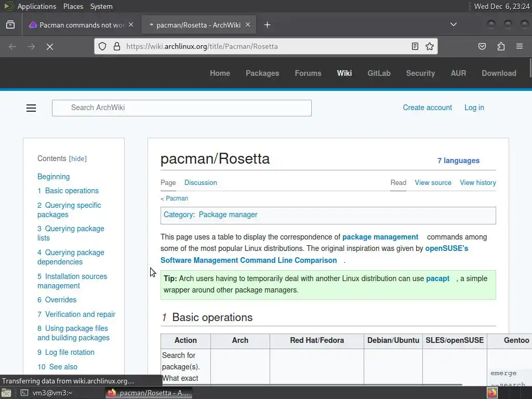Jump to 3 Querying package lists
This screenshot has width=532, height=399.
coord(71,233)
